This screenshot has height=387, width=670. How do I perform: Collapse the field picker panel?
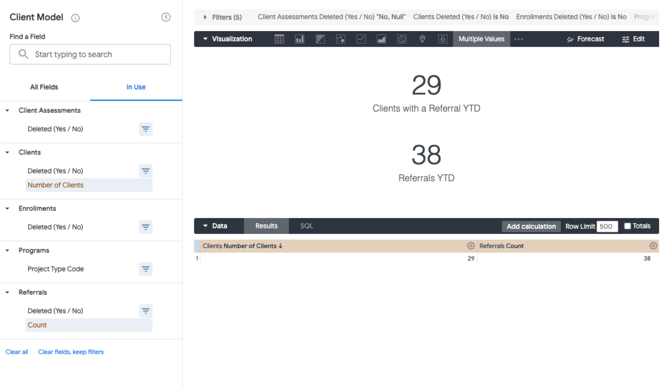(166, 17)
